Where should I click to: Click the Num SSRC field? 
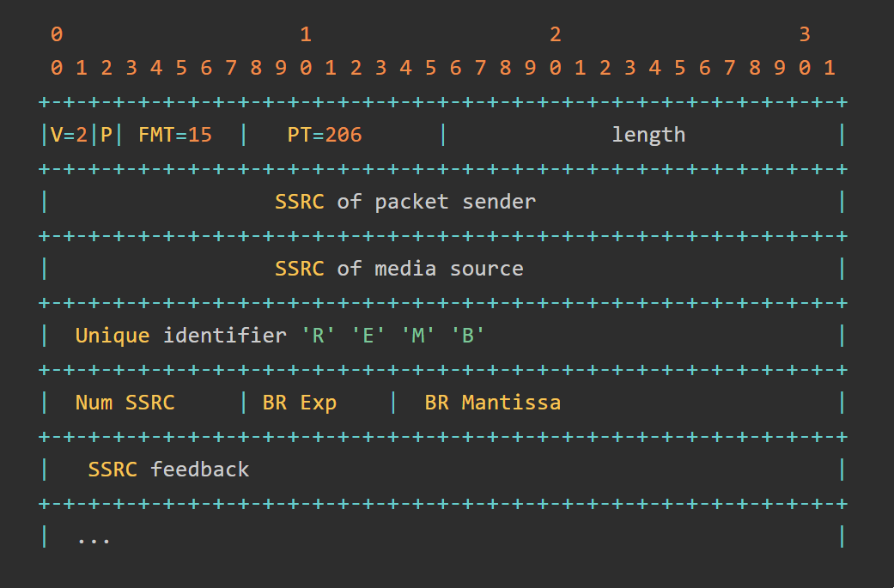(125, 403)
